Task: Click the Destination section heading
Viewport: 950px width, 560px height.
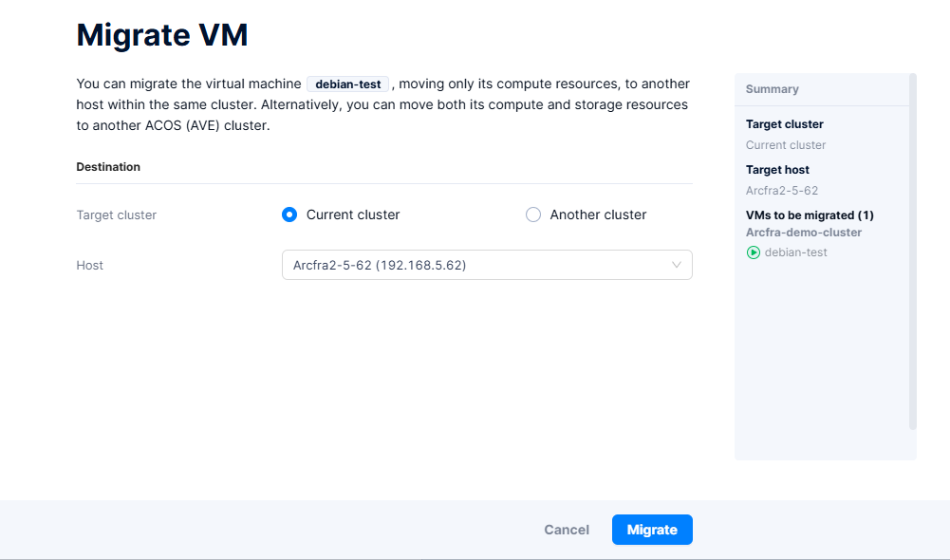Action: [108, 167]
